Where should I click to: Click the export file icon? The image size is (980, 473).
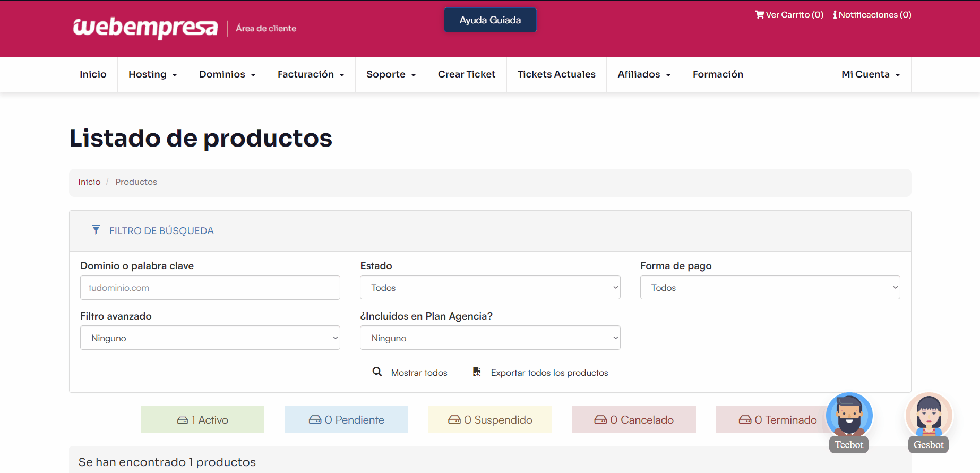click(x=477, y=372)
